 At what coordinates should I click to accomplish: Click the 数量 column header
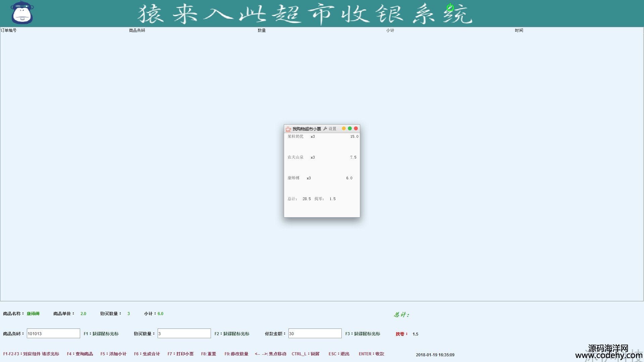pos(262,31)
